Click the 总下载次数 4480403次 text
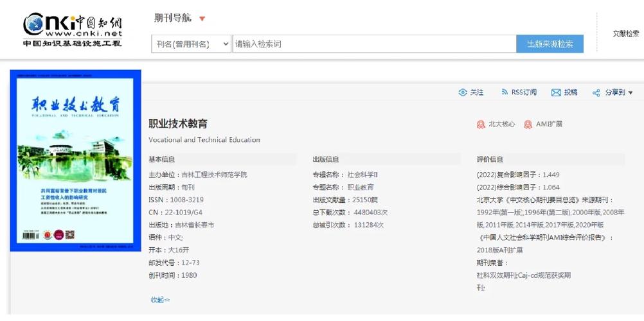Screen dimensions: 644x321 click(350, 213)
